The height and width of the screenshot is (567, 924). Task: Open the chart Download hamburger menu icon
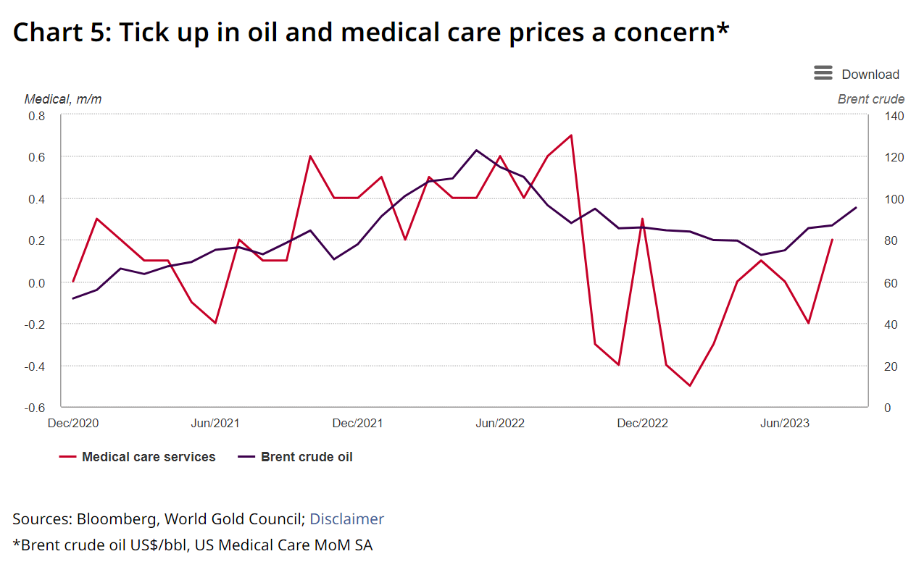[x=823, y=73]
